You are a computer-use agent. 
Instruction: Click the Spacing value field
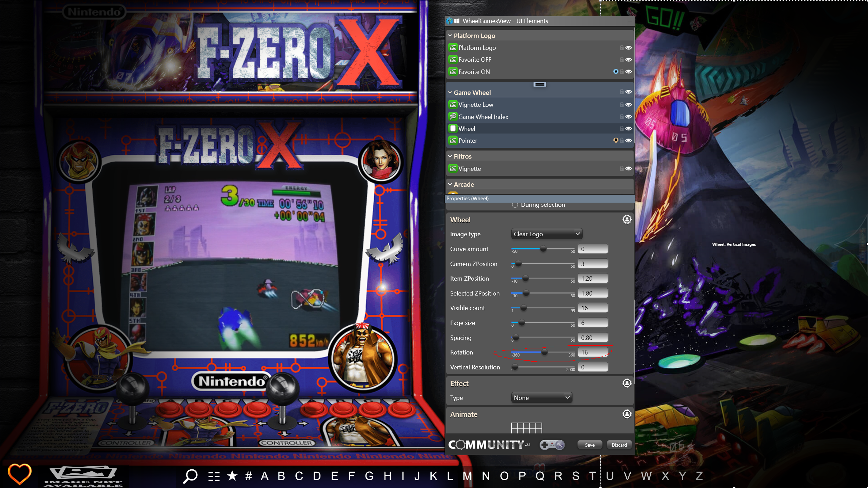[x=593, y=338]
